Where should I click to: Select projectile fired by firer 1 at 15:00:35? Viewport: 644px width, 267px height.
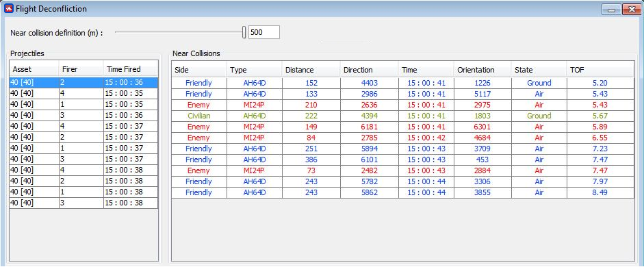tap(83, 104)
